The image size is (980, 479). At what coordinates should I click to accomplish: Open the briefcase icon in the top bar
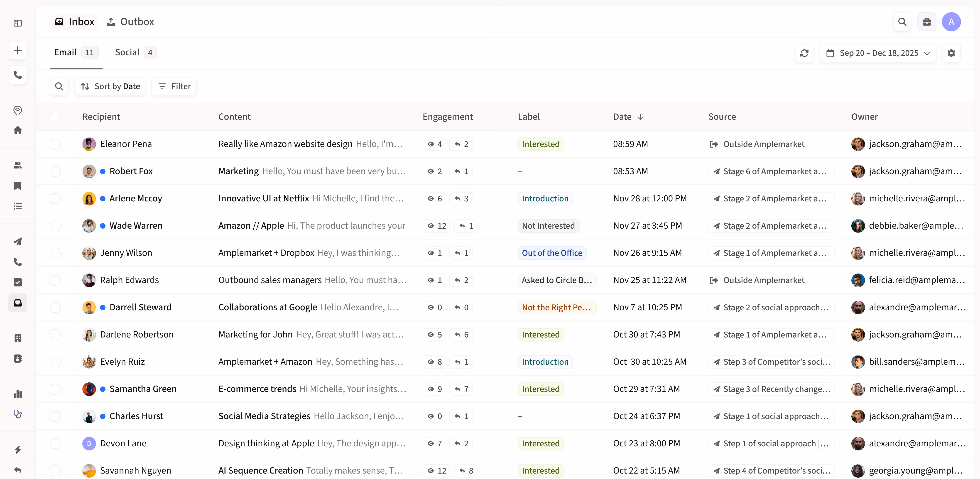927,22
